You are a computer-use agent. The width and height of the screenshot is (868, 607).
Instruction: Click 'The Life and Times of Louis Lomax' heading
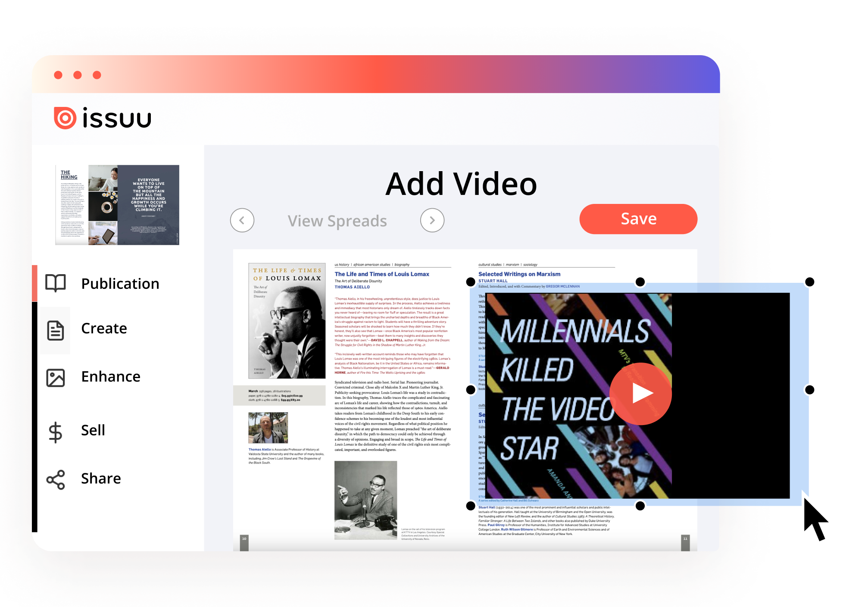[382, 274]
